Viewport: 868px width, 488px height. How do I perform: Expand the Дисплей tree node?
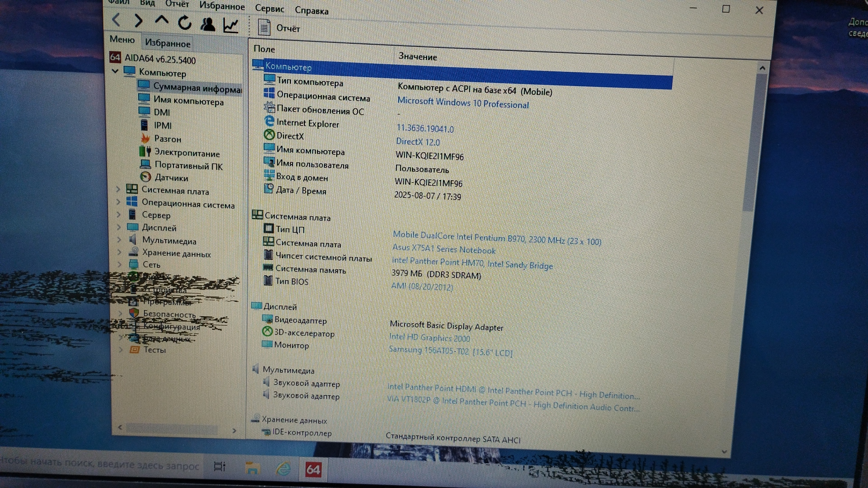coord(119,227)
